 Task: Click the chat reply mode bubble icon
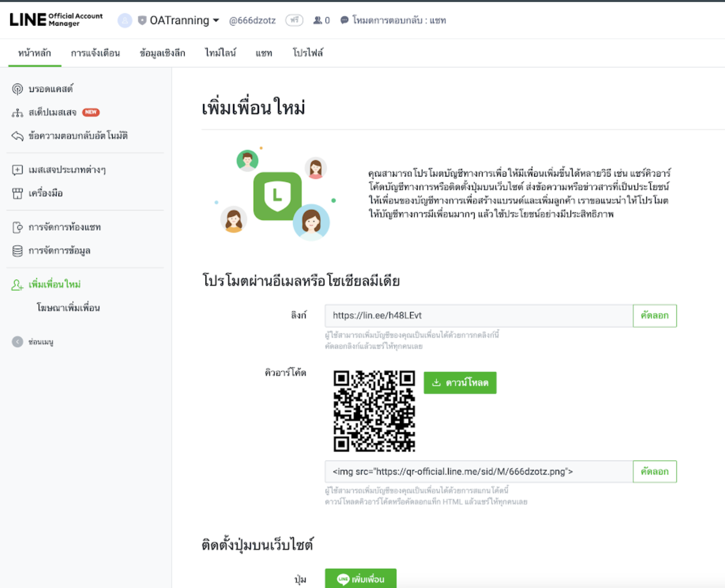click(344, 20)
